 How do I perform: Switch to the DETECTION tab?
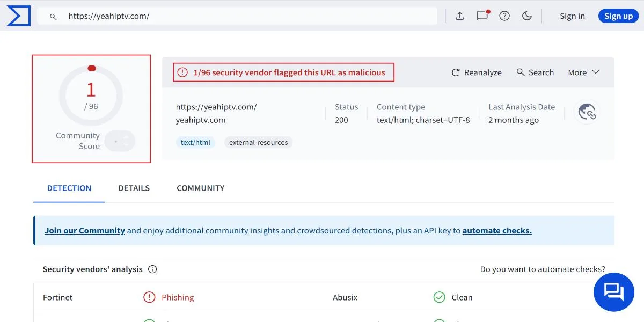click(69, 188)
